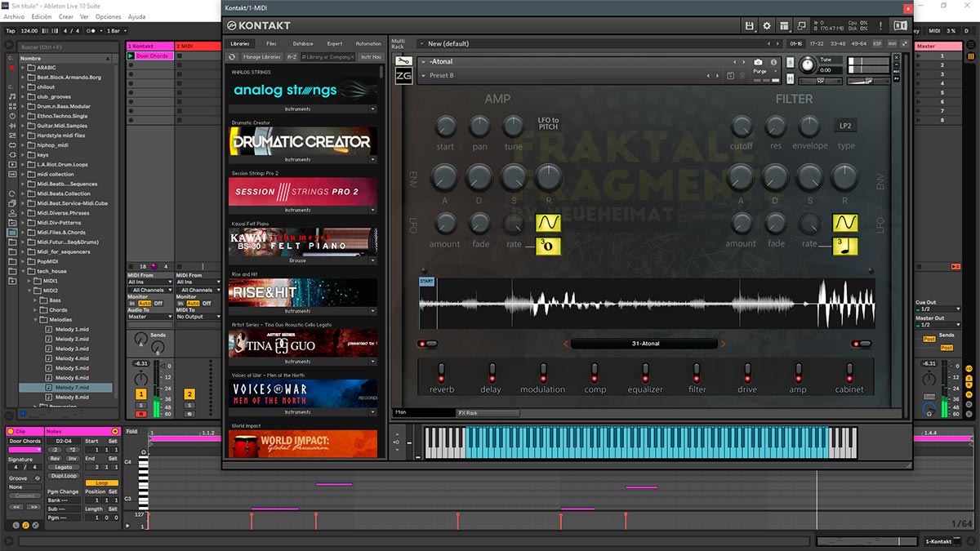Image resolution: width=980 pixels, height=551 pixels.
Task: Click filter LFO sine waveform icon
Action: [844, 223]
